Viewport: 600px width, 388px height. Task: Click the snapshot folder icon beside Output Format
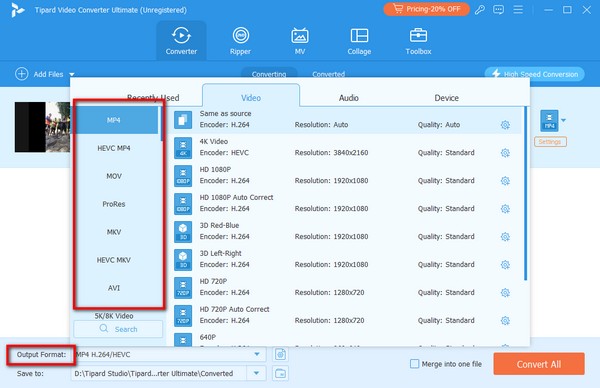pyautogui.click(x=280, y=354)
